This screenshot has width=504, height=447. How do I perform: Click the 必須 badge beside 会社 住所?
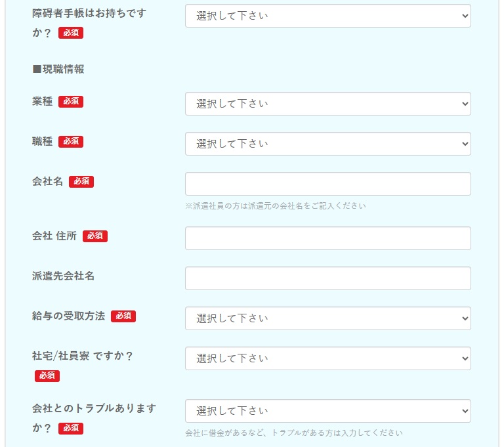(95, 236)
